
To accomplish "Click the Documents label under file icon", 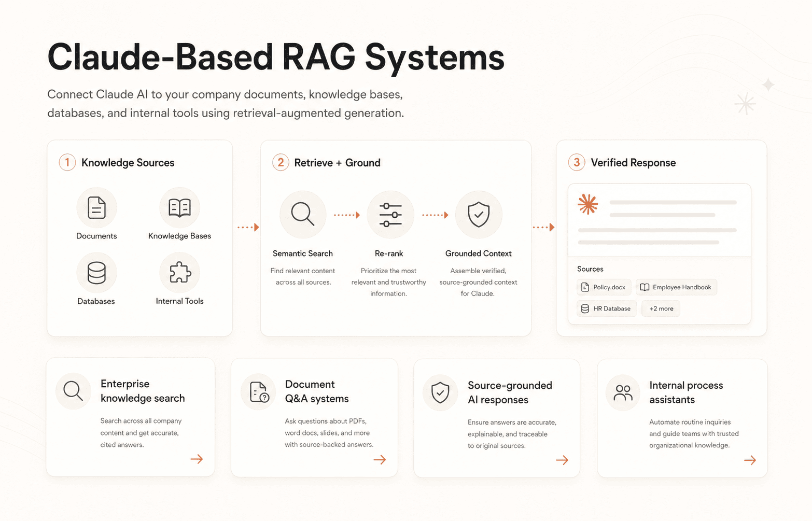I will coord(96,236).
